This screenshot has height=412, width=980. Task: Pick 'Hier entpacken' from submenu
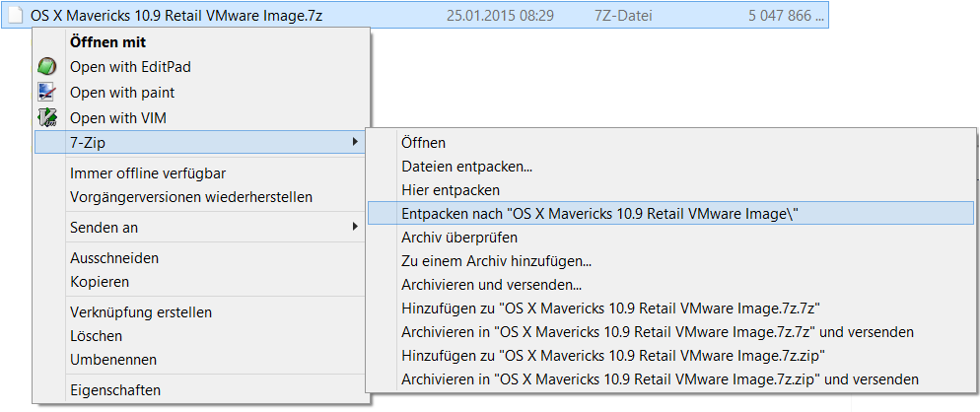pos(451,189)
